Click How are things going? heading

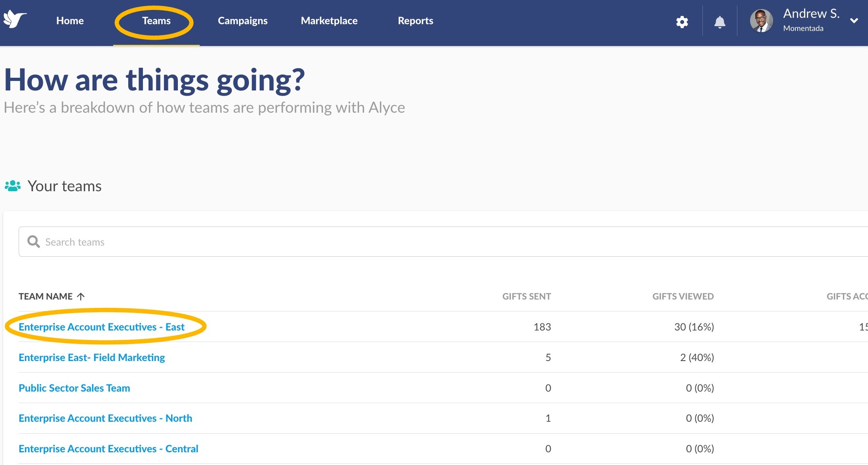click(154, 80)
